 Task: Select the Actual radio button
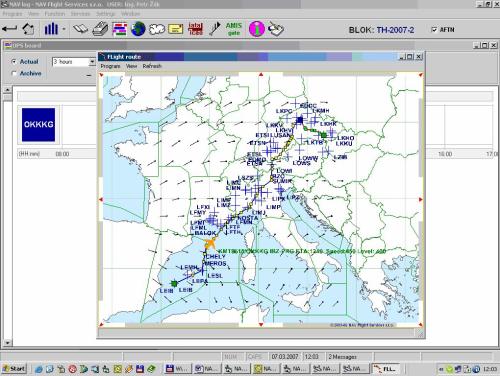[14, 62]
